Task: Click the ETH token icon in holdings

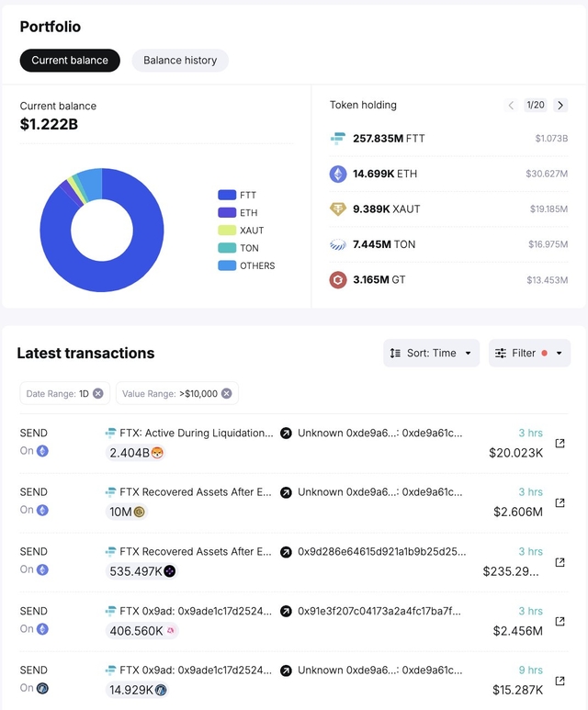Action: 338,174
